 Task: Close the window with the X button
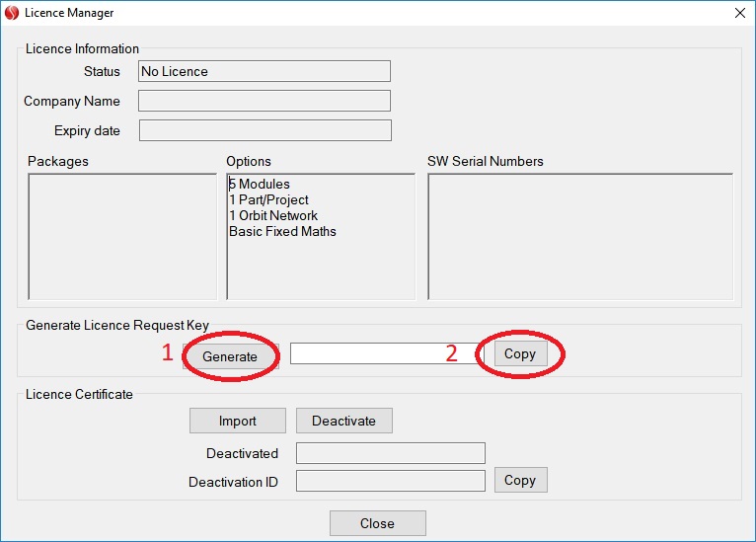[739, 13]
